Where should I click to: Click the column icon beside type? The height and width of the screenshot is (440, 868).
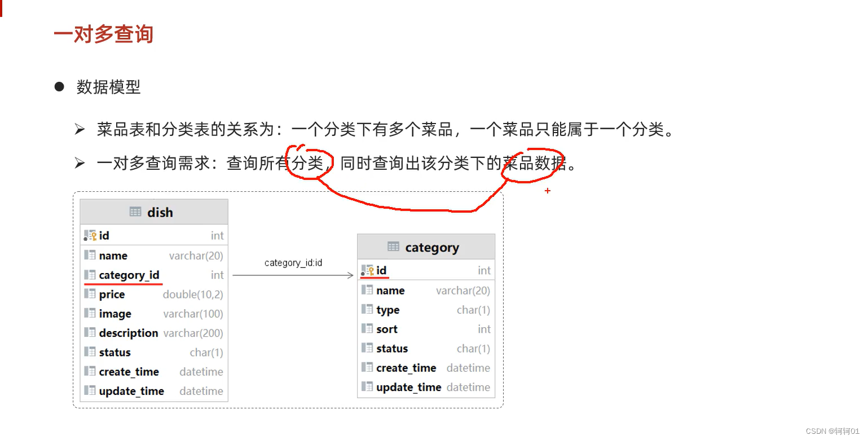click(368, 310)
